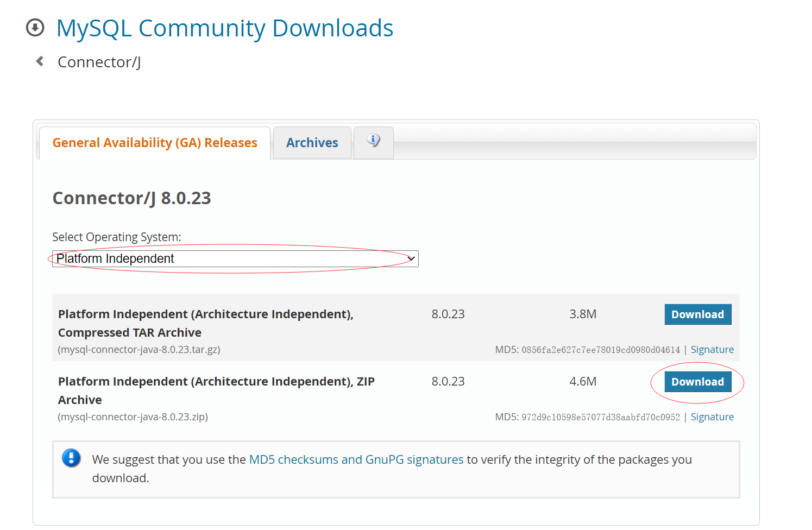Click filename mysql-connector-java-8.0.23.zip
Screen dimensions: 812x530
pos(133,417)
